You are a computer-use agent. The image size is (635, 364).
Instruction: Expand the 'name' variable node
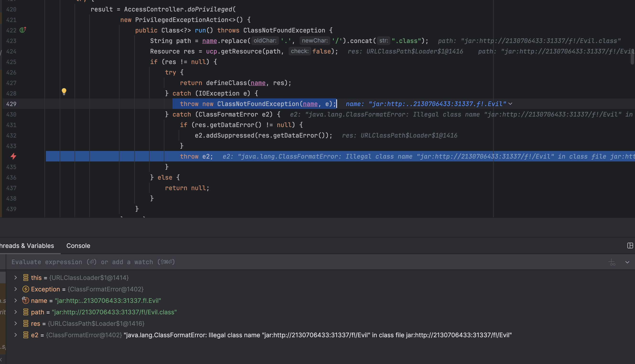tap(16, 300)
